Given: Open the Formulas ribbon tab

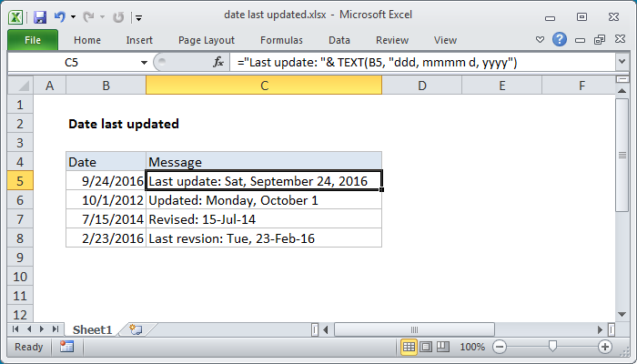Looking at the screenshot, I should click(x=281, y=40).
